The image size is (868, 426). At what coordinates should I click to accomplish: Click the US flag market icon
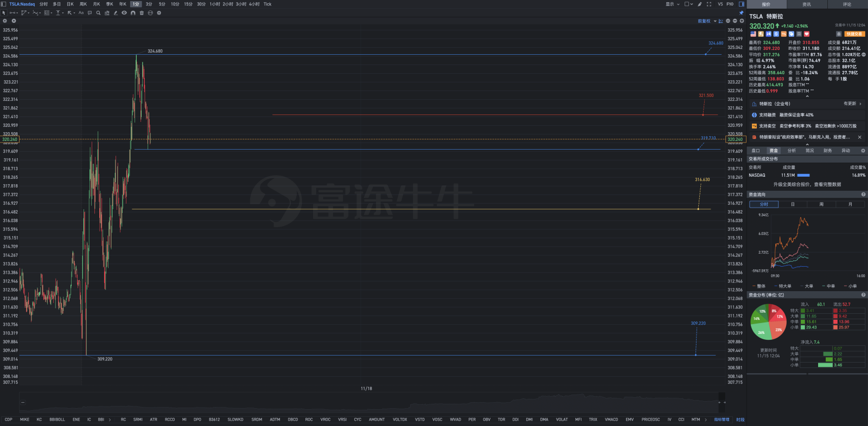click(x=753, y=34)
